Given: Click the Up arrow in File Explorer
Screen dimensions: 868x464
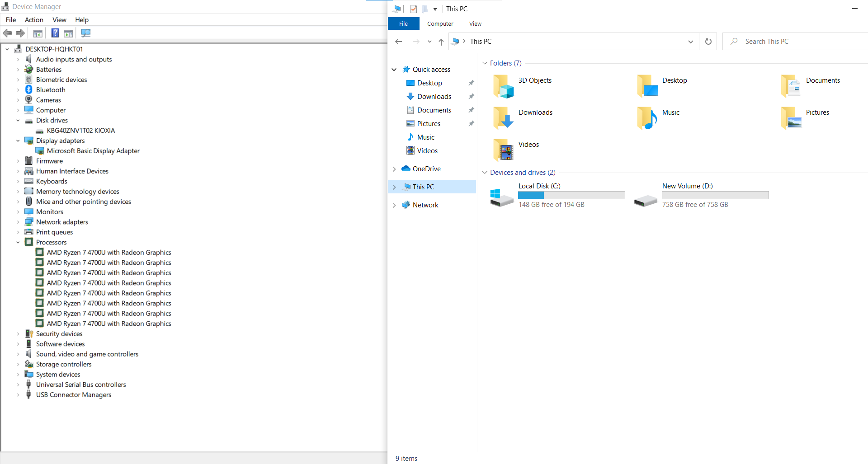Looking at the screenshot, I should tap(441, 42).
